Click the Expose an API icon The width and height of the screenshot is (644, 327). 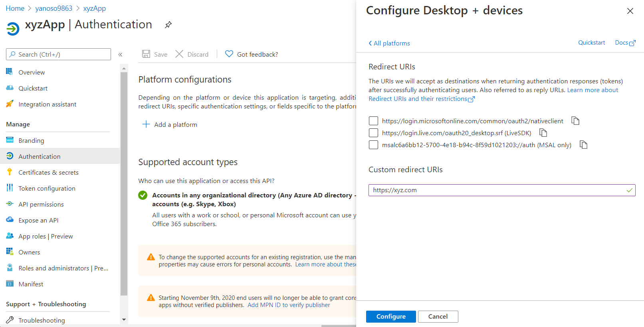[10, 220]
